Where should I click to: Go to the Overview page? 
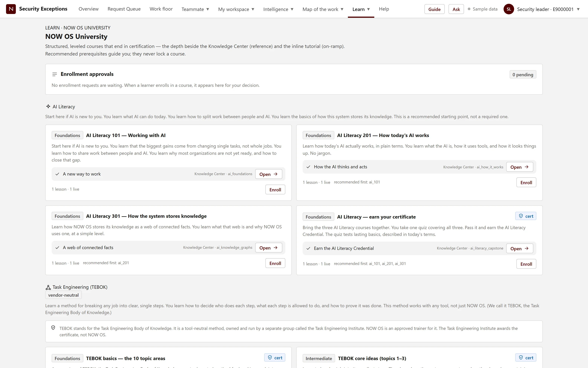point(88,9)
